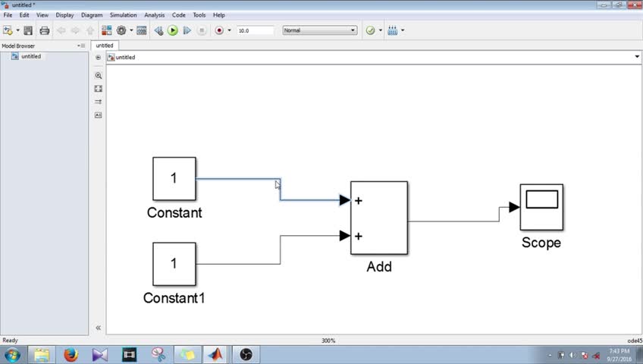Screen dimensions: 643x364
Task: Click the ode45 solver in status bar
Action: pos(635,340)
